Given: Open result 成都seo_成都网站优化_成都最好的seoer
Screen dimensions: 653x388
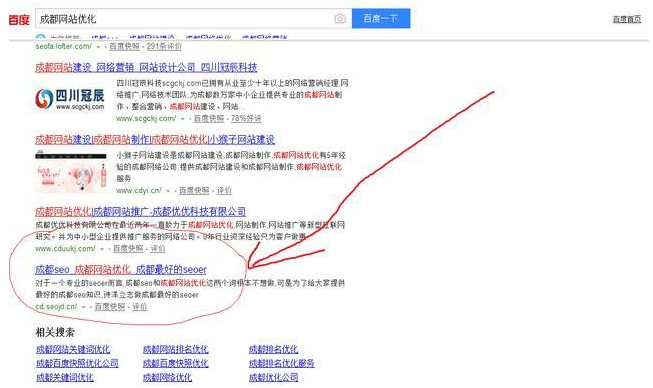Looking at the screenshot, I should click(121, 270).
